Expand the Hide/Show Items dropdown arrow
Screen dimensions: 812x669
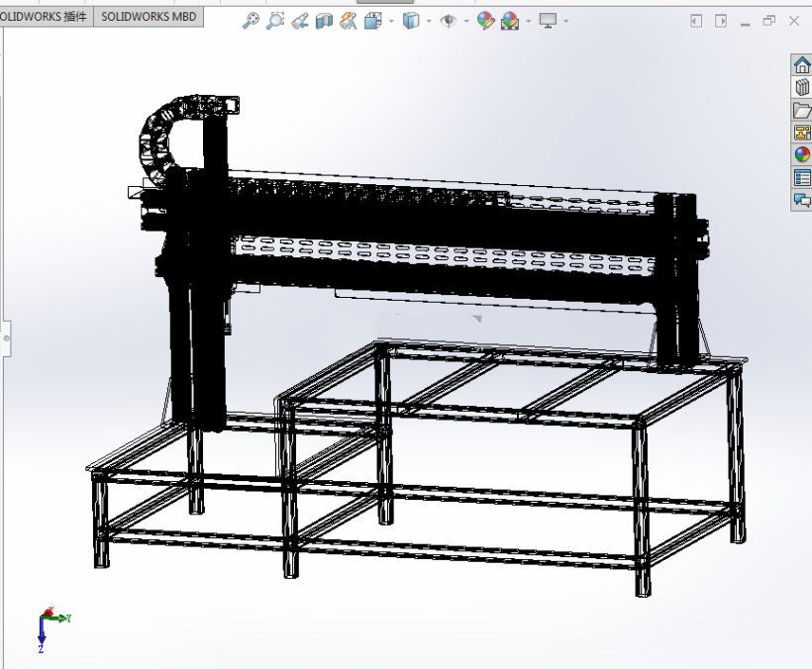click(x=466, y=21)
